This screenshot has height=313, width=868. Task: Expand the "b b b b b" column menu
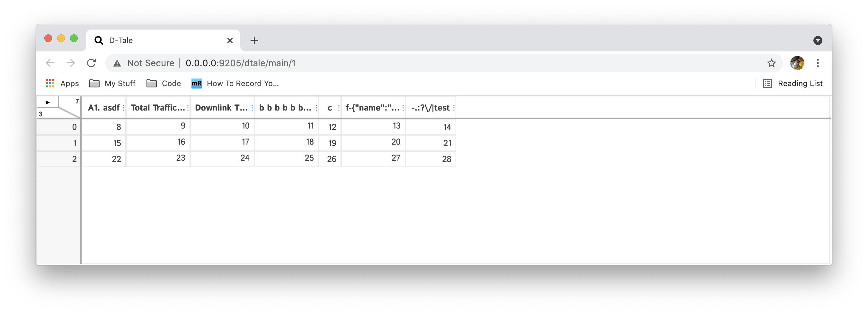click(x=316, y=108)
